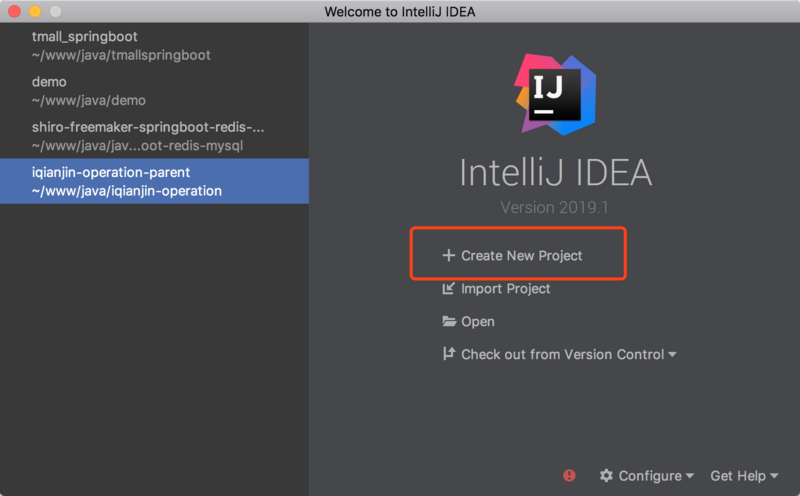Close the Welcome to IntelliJ IDEA window
Viewport: 800px width, 496px height.
(15, 11)
